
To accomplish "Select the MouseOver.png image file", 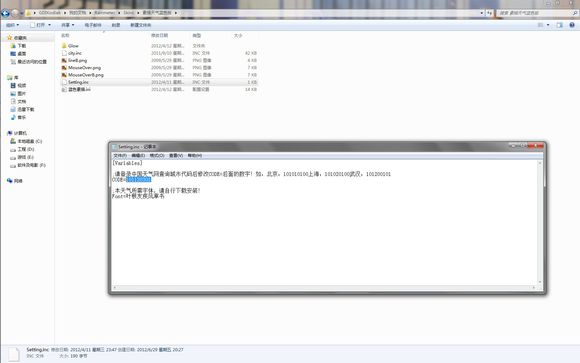I will 84,68.
